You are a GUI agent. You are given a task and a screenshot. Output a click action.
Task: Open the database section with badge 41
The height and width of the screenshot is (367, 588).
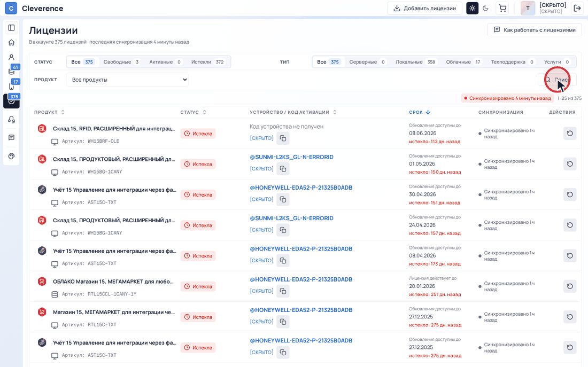pyautogui.click(x=11, y=71)
